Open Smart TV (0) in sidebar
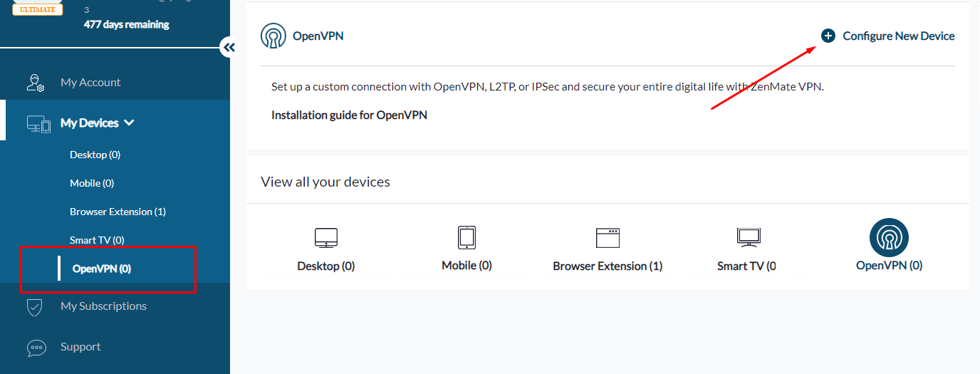Image resolution: width=980 pixels, height=374 pixels. [x=97, y=240]
